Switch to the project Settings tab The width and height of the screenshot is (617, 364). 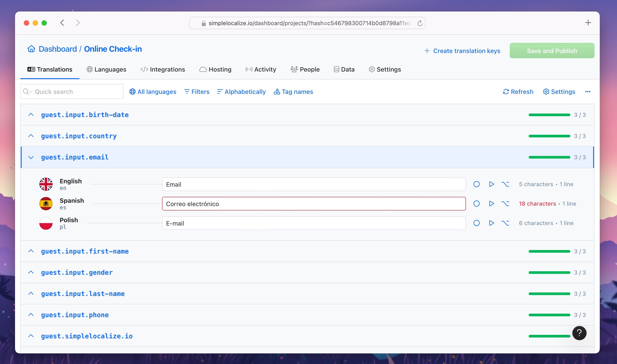click(x=385, y=69)
